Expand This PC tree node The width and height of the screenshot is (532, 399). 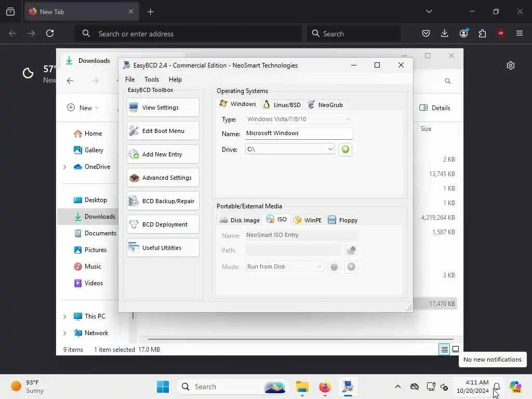tap(64, 316)
